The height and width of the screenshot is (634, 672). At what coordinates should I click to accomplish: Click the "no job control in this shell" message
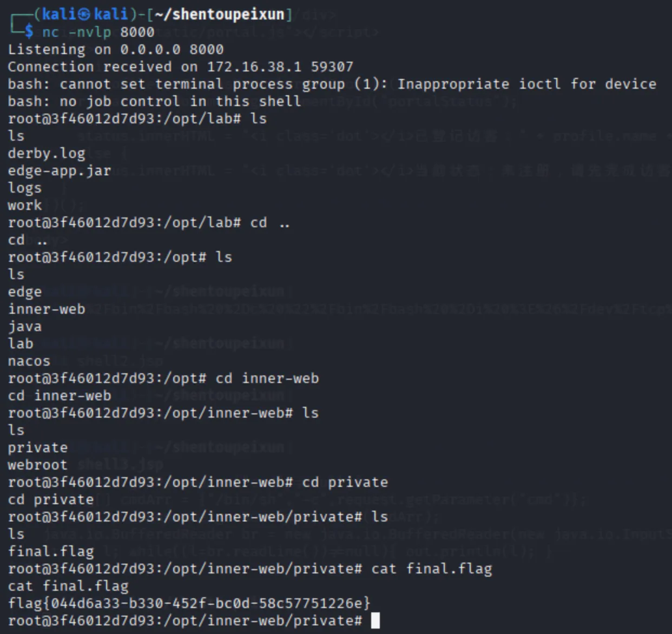(180, 101)
